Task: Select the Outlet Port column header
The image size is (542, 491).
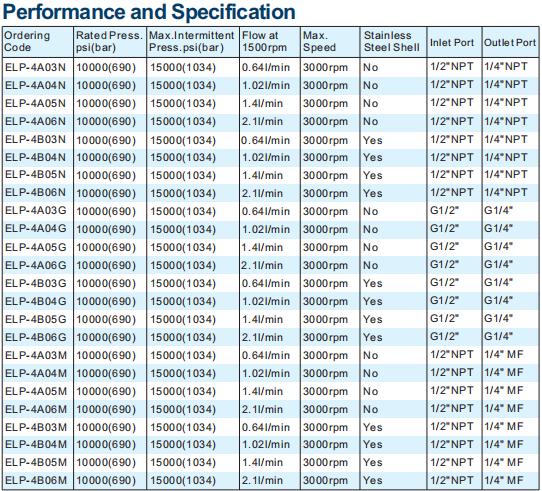Action: tap(510, 43)
